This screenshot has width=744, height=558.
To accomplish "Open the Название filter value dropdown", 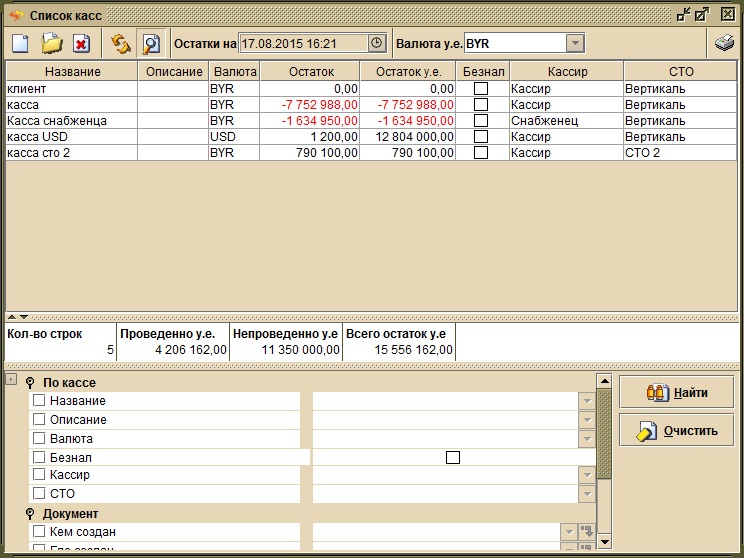I will click(587, 401).
